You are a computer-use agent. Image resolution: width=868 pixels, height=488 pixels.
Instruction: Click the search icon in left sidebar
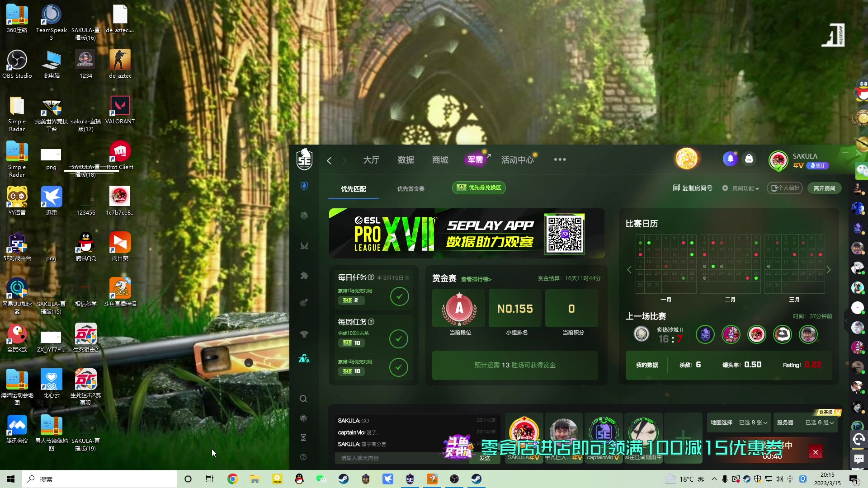click(x=303, y=399)
